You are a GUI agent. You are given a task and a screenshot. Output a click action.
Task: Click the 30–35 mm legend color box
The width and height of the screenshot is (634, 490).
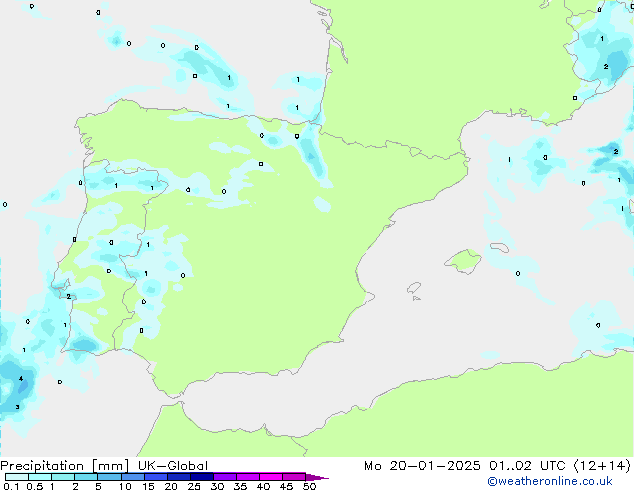[224, 477]
